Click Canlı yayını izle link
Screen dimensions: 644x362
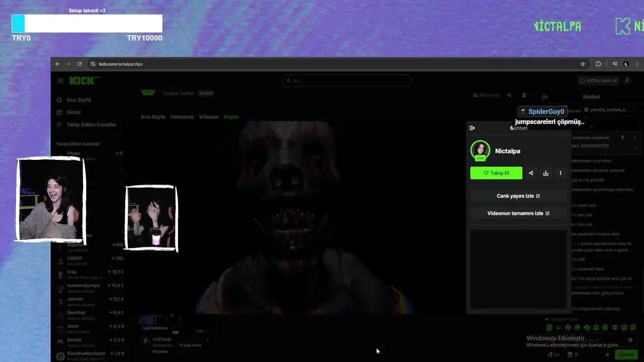(x=518, y=196)
